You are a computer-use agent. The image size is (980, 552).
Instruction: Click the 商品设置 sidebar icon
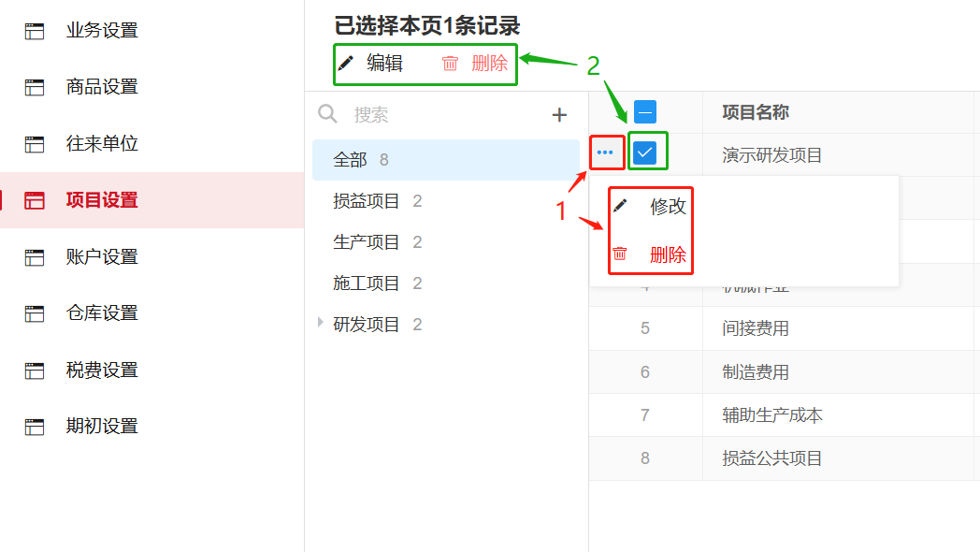pyautogui.click(x=35, y=87)
